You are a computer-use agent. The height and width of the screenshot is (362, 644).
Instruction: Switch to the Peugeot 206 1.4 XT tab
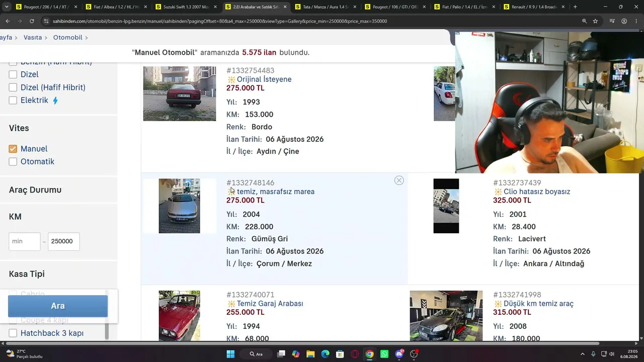click(45, 7)
